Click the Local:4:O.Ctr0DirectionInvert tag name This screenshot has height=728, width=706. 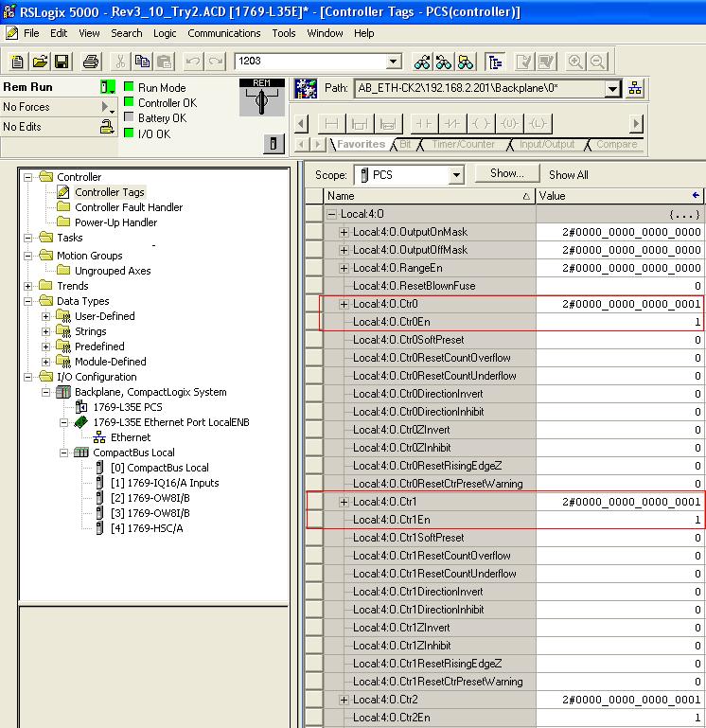pos(417,394)
